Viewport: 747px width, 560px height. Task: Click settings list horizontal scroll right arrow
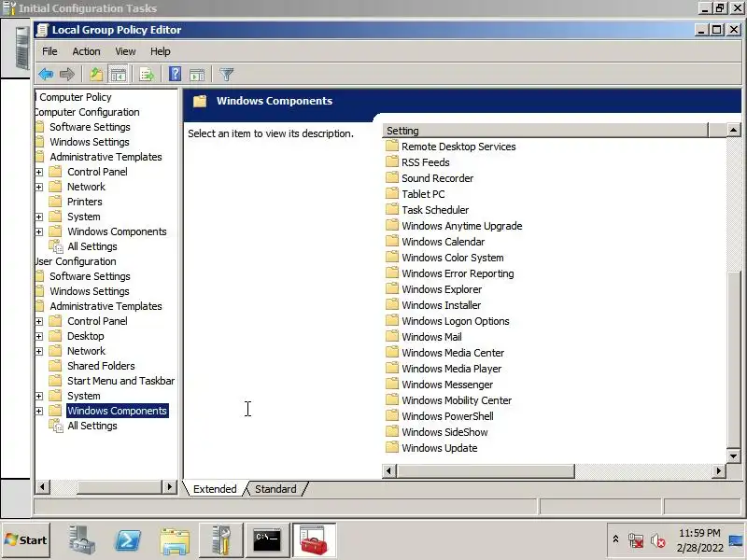pos(718,471)
